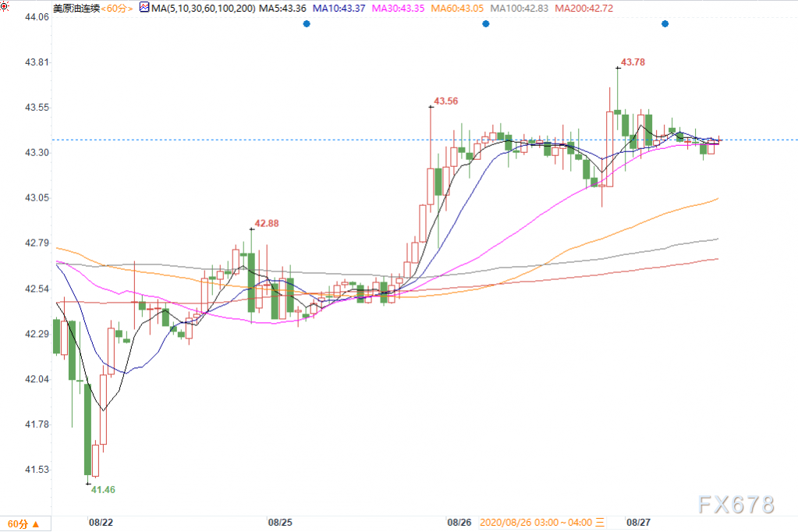The width and height of the screenshot is (798, 532).
Task: Click the FX678 watermark logo
Action: coord(736,505)
